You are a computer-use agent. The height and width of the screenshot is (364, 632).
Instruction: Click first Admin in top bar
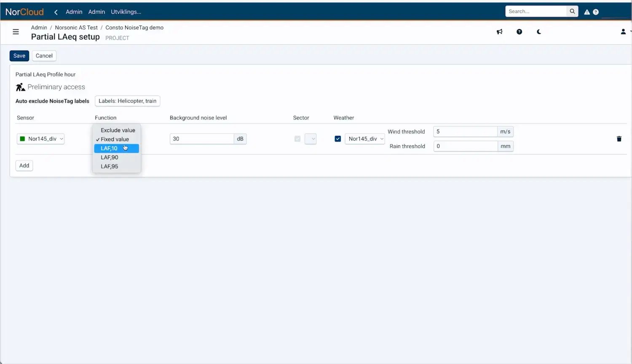[74, 12]
